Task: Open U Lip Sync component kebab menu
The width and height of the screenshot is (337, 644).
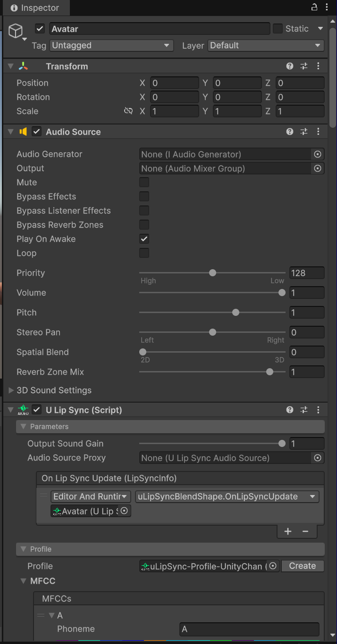Action: point(319,410)
